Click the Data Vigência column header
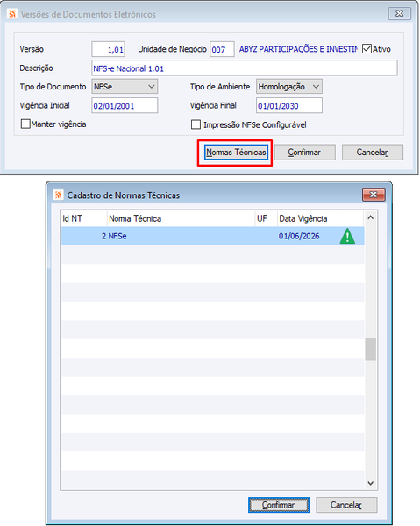 click(307, 218)
